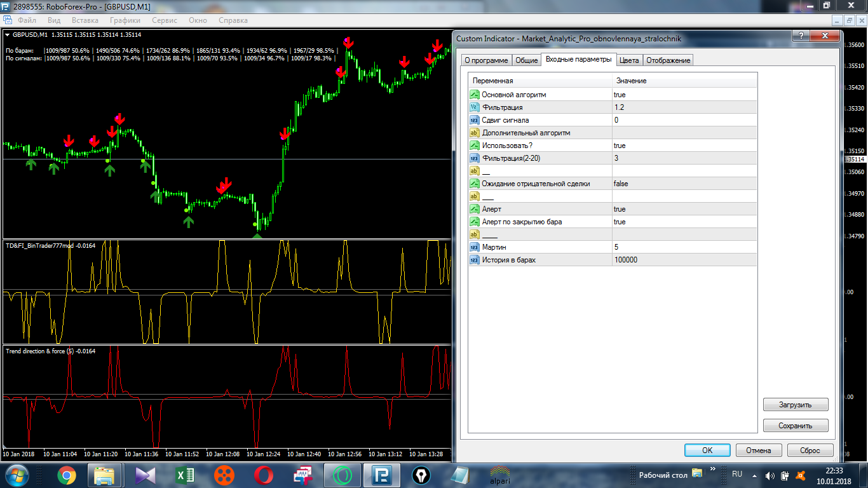Open Opera browser from the taskbar
This screenshot has width=868, height=488.
tap(263, 475)
